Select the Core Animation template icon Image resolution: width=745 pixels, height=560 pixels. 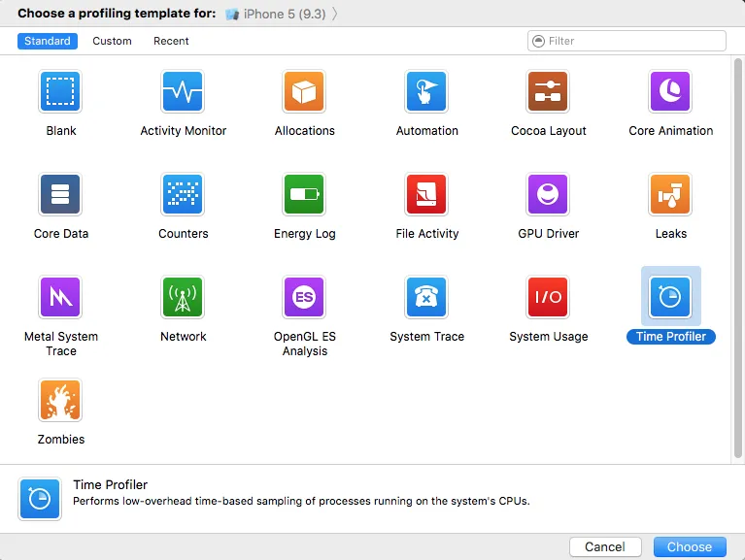(x=670, y=91)
